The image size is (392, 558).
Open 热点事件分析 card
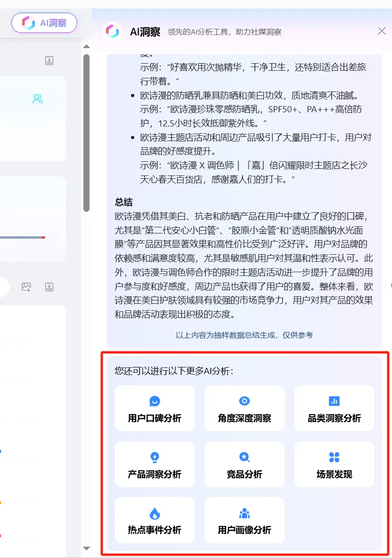click(155, 520)
